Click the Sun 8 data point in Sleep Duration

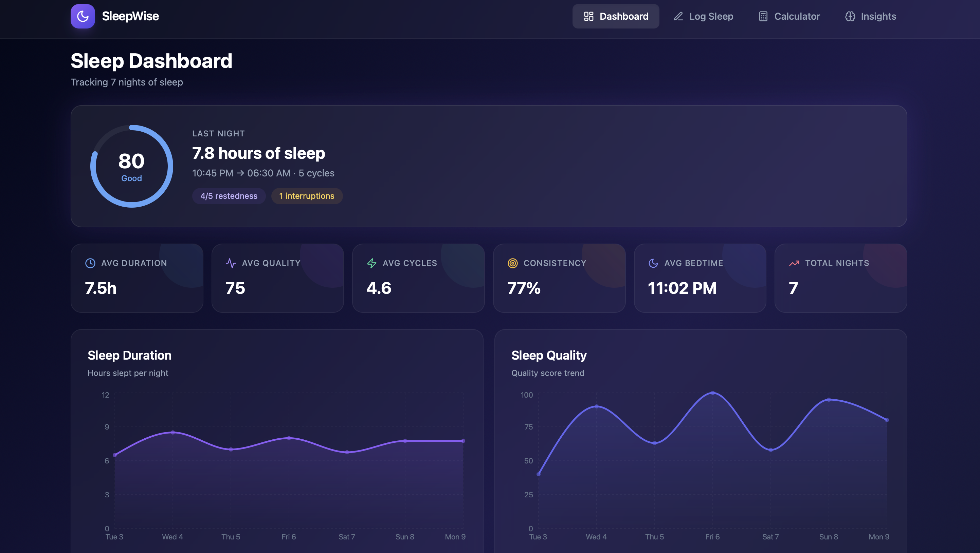point(405,441)
